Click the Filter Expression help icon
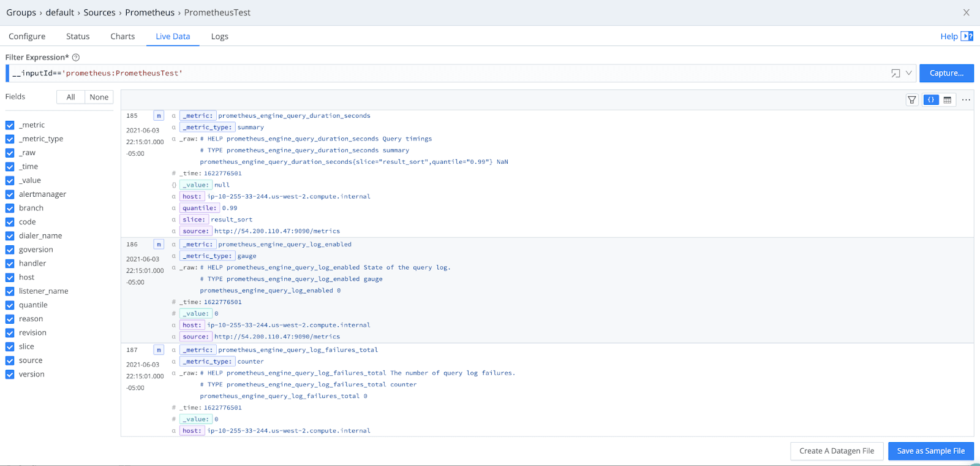Image resolution: width=980 pixels, height=466 pixels. click(x=76, y=58)
